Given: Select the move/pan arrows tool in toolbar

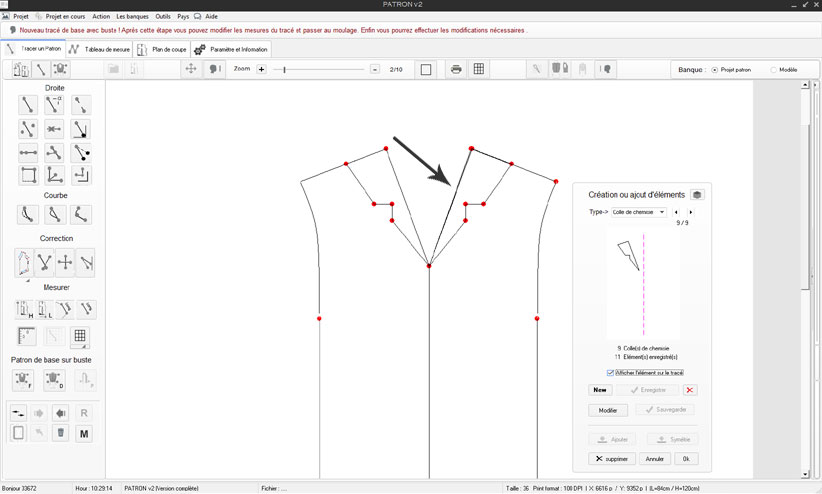Looking at the screenshot, I should point(190,69).
